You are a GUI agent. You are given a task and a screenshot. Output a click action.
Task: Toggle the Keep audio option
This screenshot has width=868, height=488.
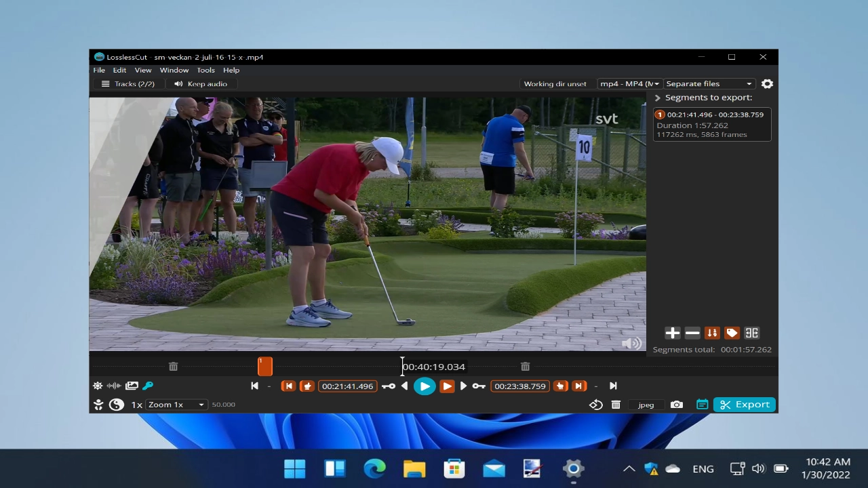[x=201, y=84]
